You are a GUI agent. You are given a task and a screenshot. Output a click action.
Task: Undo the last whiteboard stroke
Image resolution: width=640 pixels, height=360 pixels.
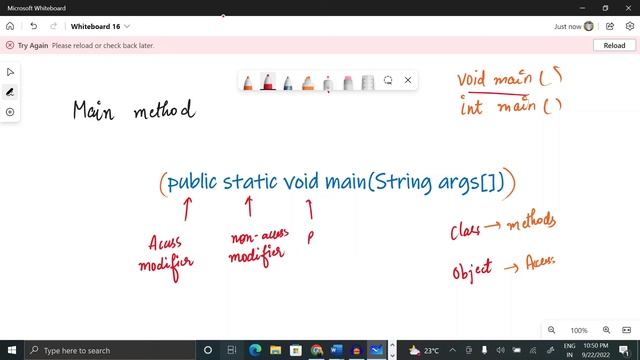coord(33,26)
